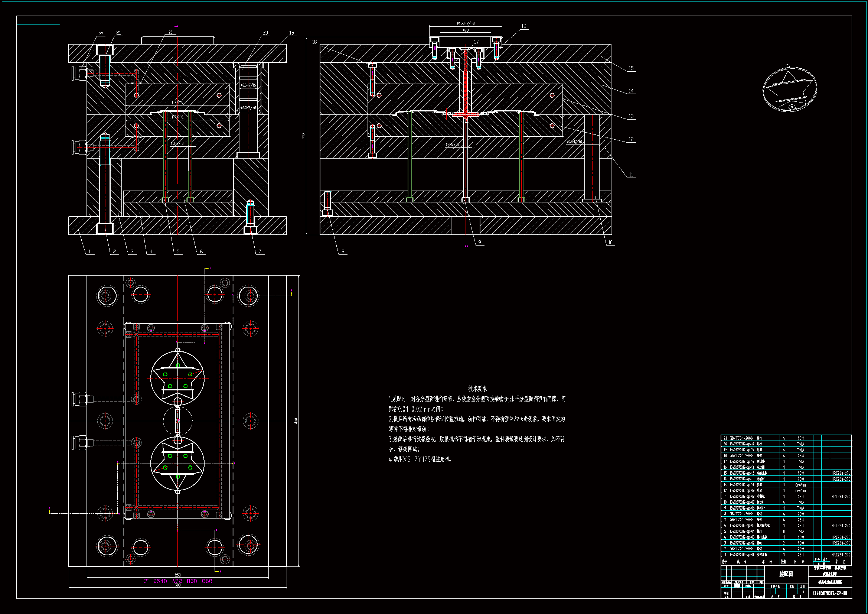Click the 400 length dimension in plan view
Image resolution: width=868 pixels, height=614 pixels.
[x=296, y=421]
